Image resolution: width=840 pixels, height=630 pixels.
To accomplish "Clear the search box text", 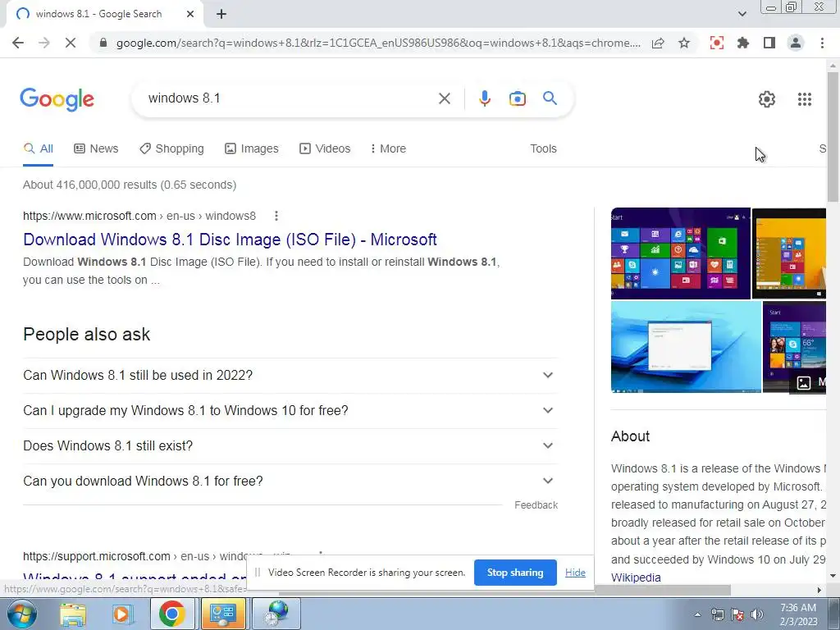I will click(x=444, y=98).
